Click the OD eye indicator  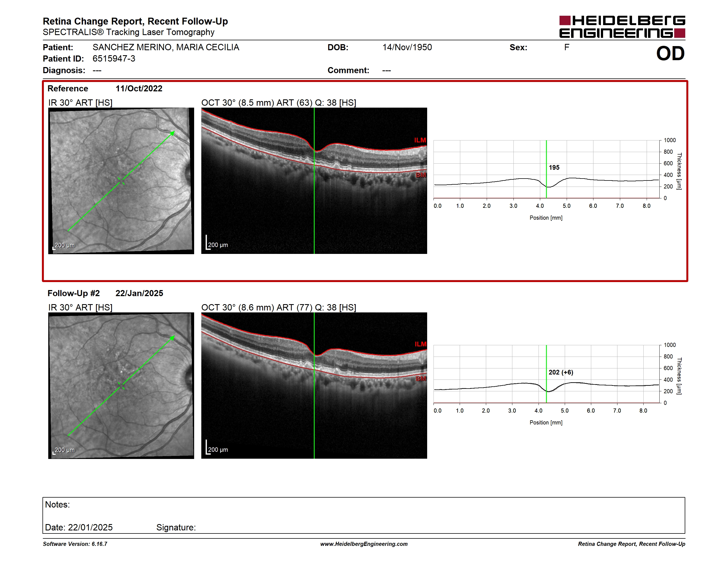pos(670,53)
